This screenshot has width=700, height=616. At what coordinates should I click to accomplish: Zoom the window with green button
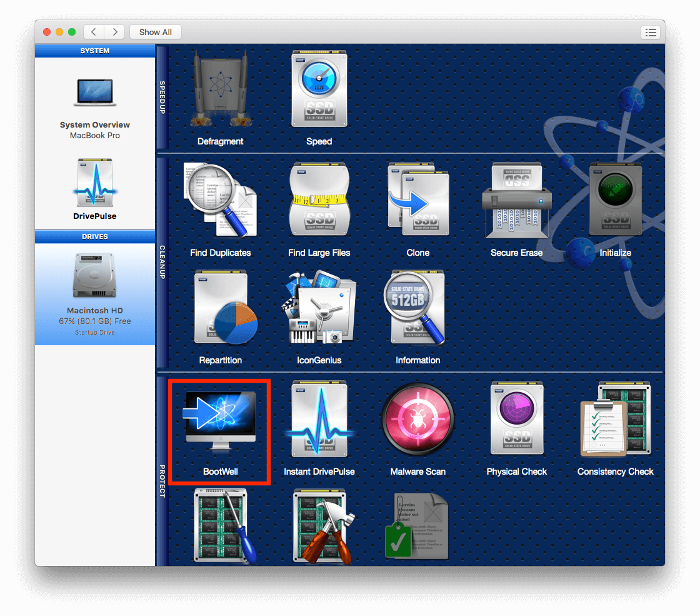tap(72, 32)
